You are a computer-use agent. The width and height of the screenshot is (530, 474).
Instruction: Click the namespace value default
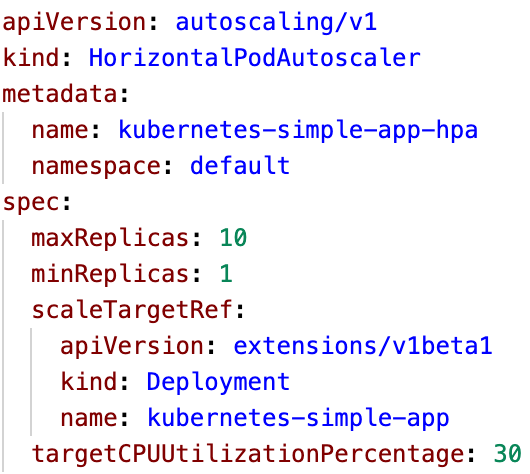[x=240, y=165]
